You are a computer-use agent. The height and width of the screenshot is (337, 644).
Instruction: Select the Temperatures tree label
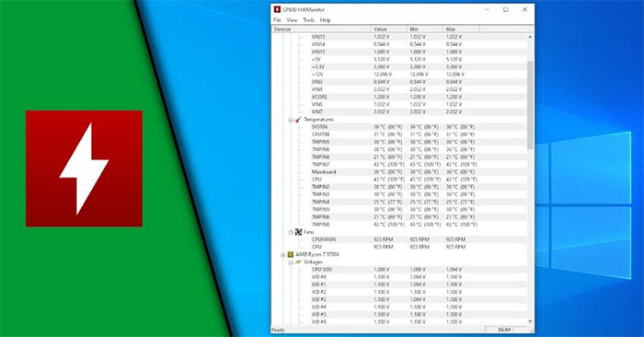point(318,120)
